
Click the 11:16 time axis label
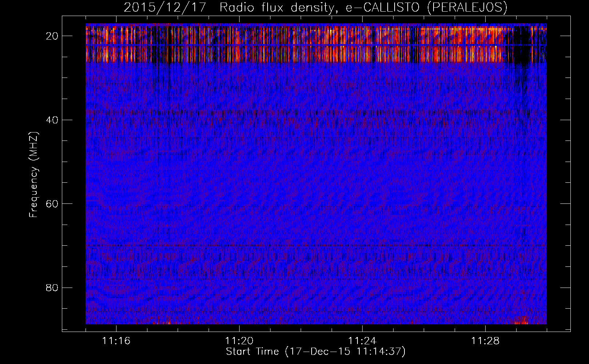pos(116,341)
